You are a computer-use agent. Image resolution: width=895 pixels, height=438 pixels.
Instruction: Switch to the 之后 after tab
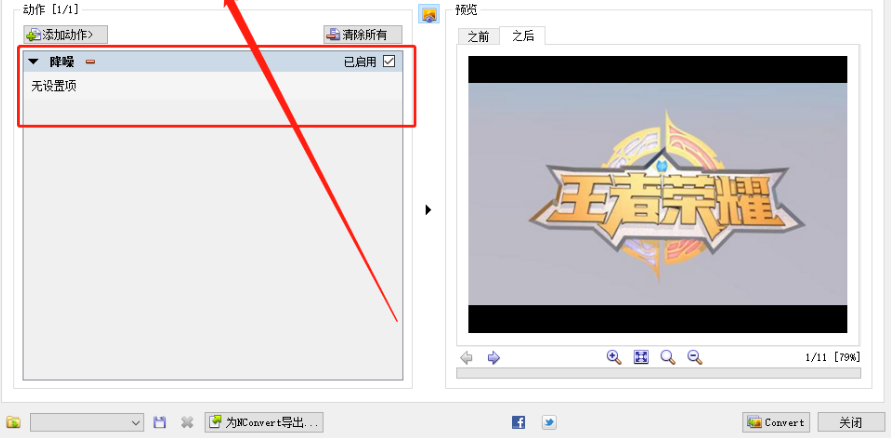522,35
